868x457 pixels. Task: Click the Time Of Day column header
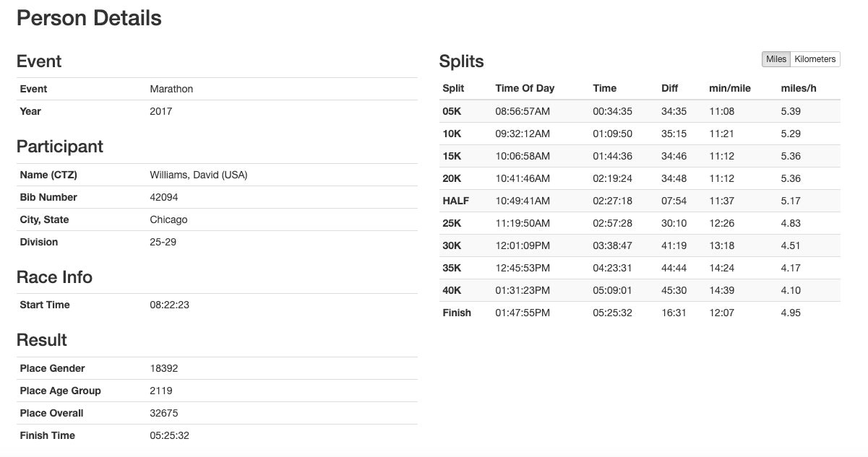point(525,88)
